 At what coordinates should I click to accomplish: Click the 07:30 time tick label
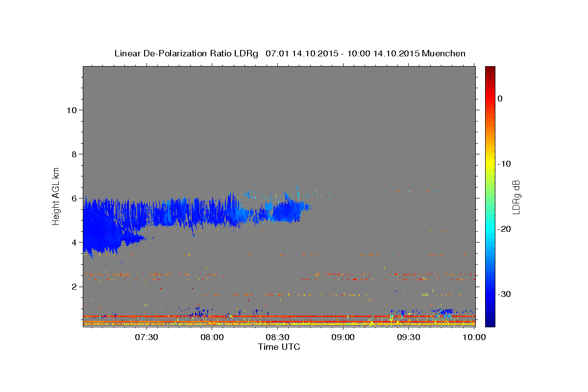[146, 337]
